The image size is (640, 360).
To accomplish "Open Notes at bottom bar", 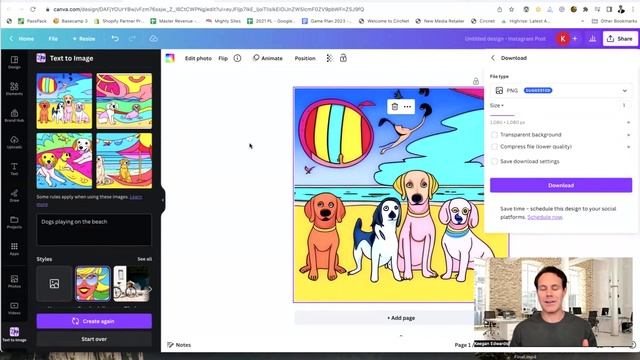I will 179,345.
